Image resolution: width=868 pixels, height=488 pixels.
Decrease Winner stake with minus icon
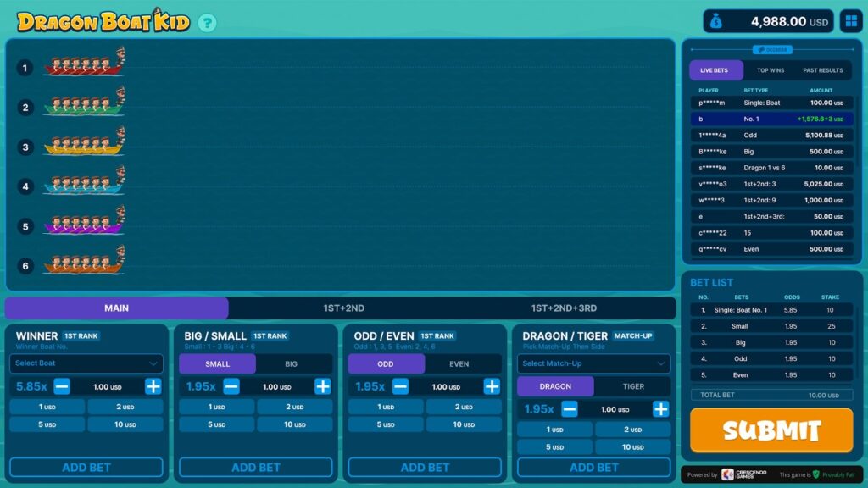[62, 386]
